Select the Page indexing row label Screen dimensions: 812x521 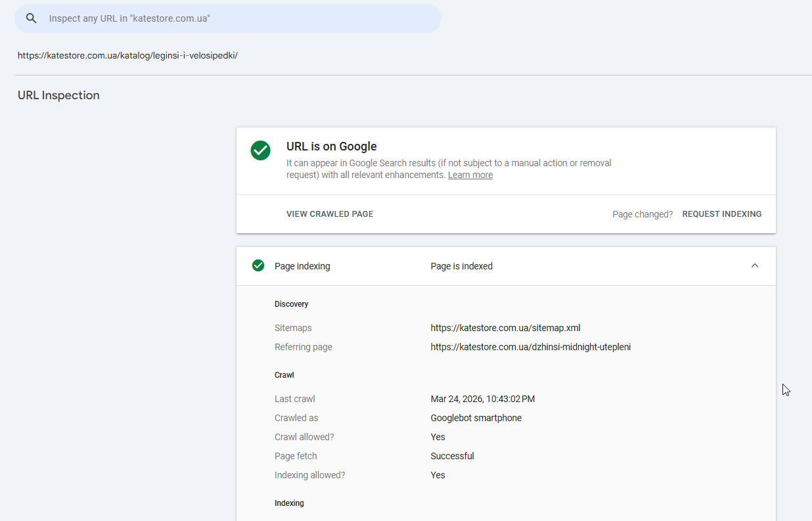(302, 266)
